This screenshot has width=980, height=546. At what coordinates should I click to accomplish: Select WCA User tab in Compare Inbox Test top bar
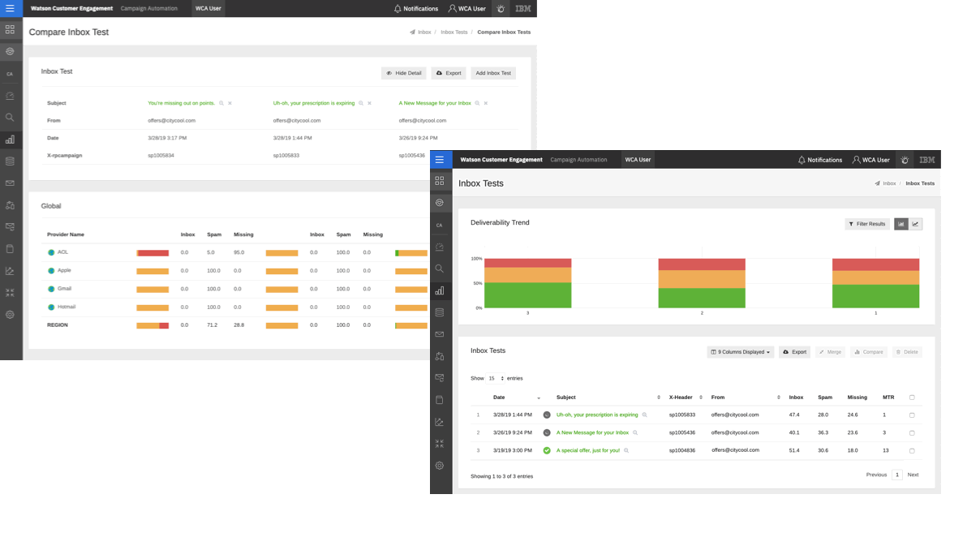[208, 8]
